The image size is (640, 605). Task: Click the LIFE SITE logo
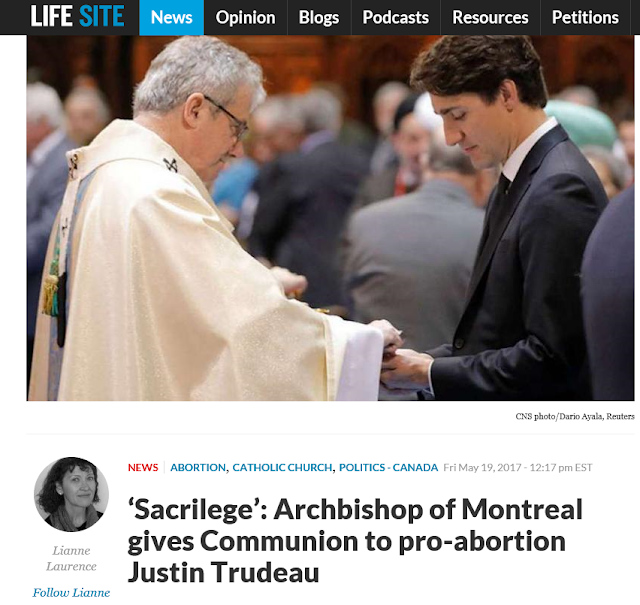(x=78, y=16)
